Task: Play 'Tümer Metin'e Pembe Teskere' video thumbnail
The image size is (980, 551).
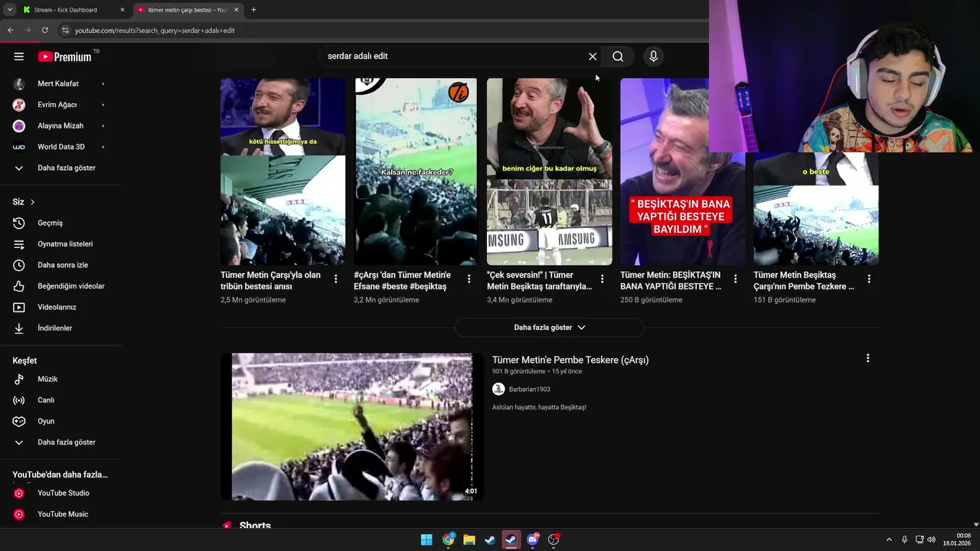Action: click(352, 426)
